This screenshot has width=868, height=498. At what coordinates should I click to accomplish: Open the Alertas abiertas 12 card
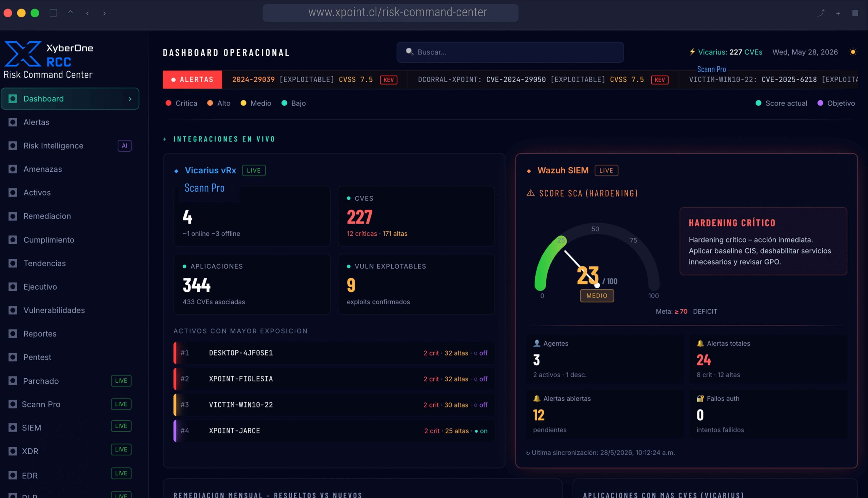605,414
